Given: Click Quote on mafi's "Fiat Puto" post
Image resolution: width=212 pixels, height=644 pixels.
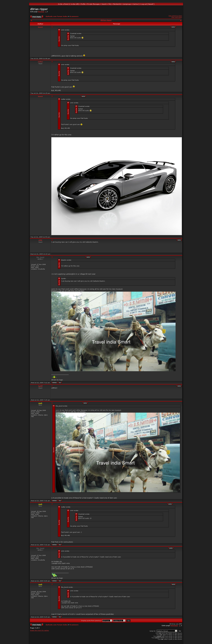Looking at the screenshot, I should tap(170, 504).
